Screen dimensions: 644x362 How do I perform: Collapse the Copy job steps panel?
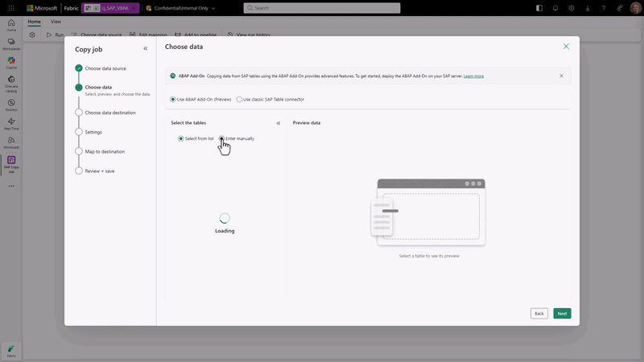click(146, 48)
